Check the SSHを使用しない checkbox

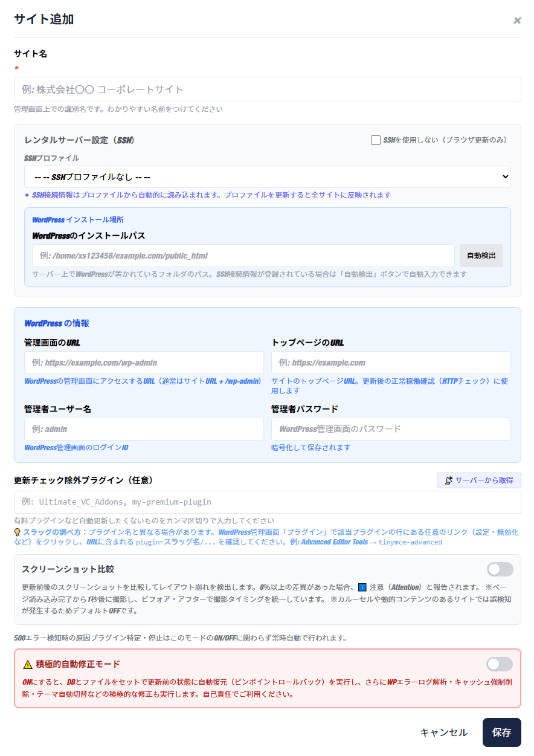[x=376, y=140]
